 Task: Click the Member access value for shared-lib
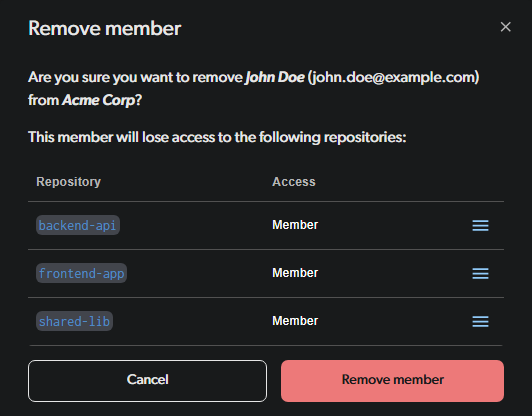pyautogui.click(x=295, y=321)
